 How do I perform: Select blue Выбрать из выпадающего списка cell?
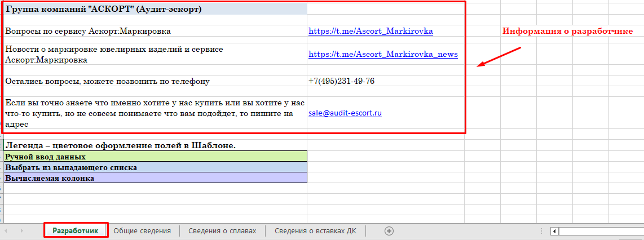155,167
